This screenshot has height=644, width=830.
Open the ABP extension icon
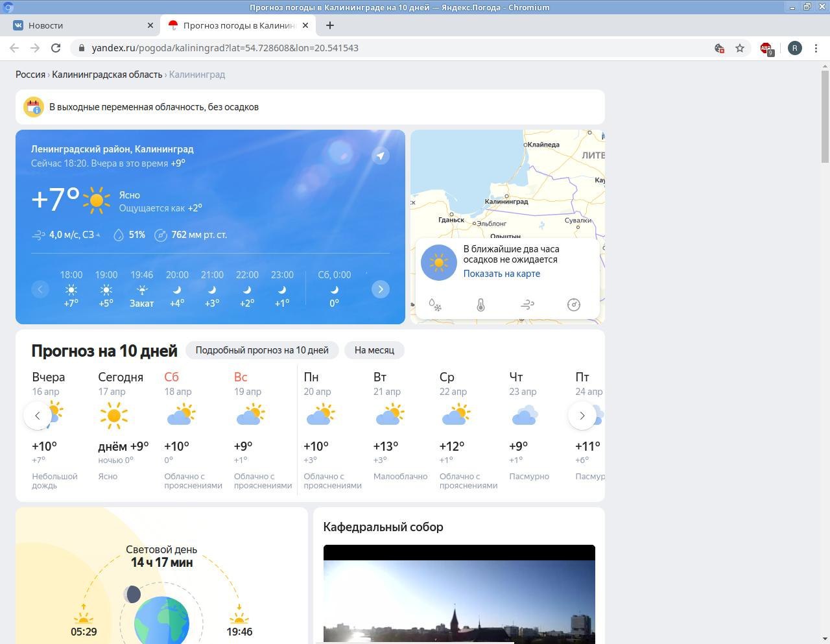pos(766,48)
